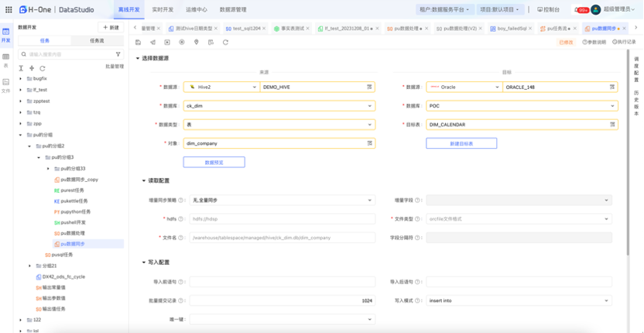Screen dimensions: 644x333
Task: Click the location pin icon in the editor toolbar
Action: (196, 42)
